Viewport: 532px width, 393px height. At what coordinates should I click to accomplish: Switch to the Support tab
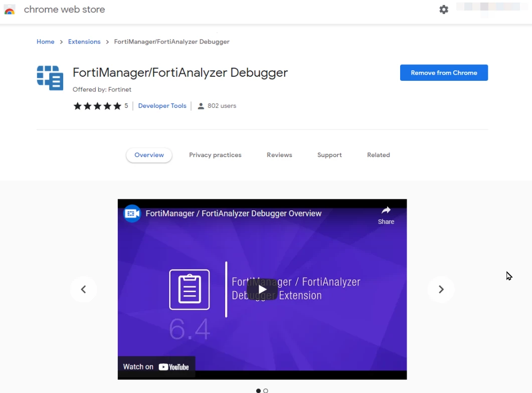[x=329, y=155]
